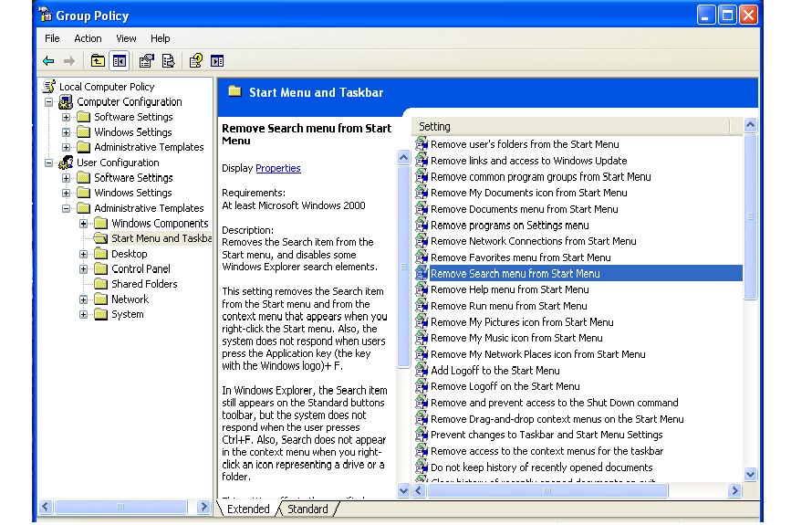Select Remove Search menu from Start Menu

pos(579,273)
